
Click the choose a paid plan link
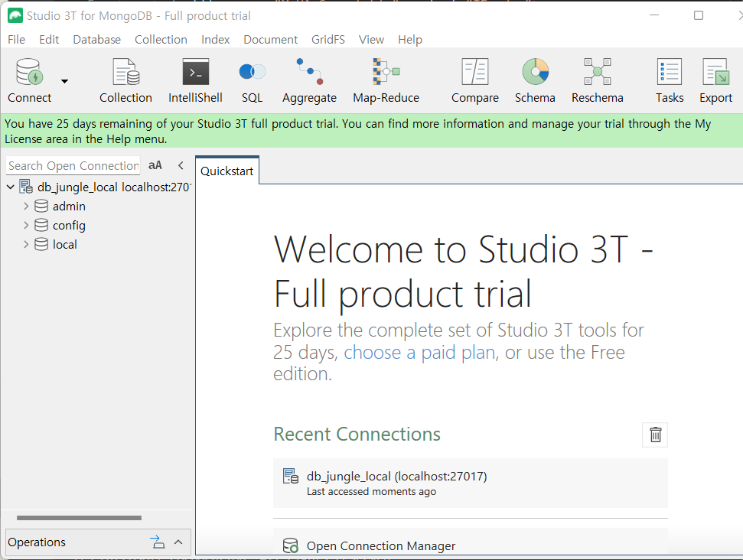click(419, 353)
